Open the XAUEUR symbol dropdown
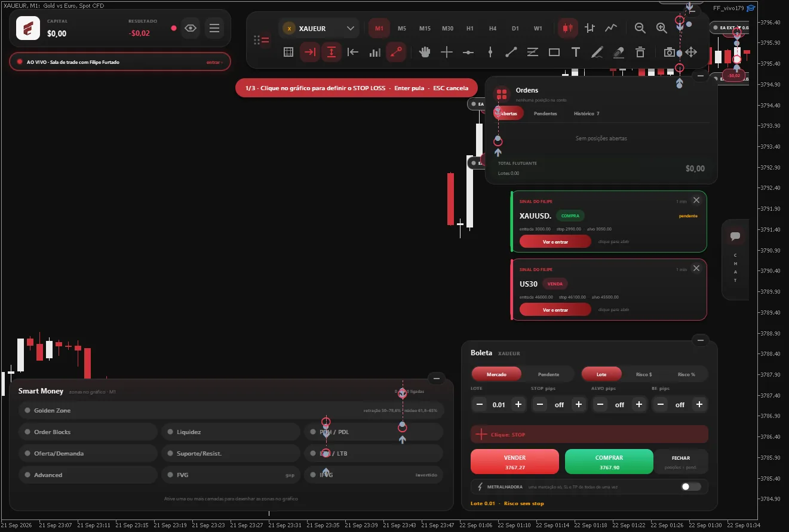The image size is (789, 532). 319,28
